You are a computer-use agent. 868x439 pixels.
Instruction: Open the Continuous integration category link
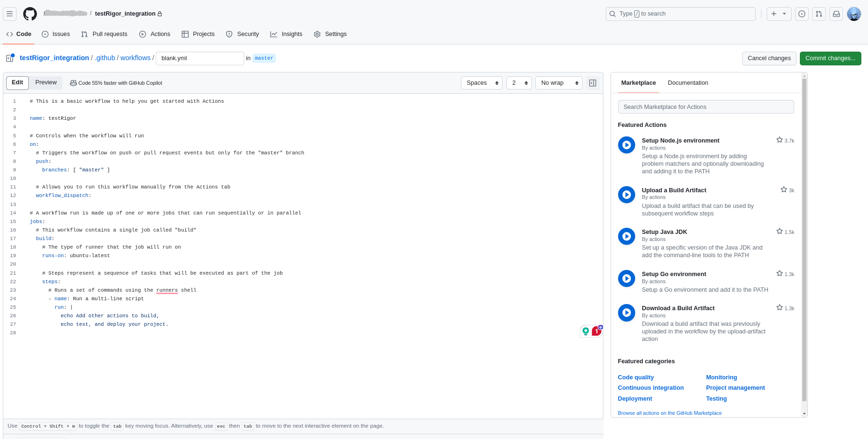click(650, 388)
